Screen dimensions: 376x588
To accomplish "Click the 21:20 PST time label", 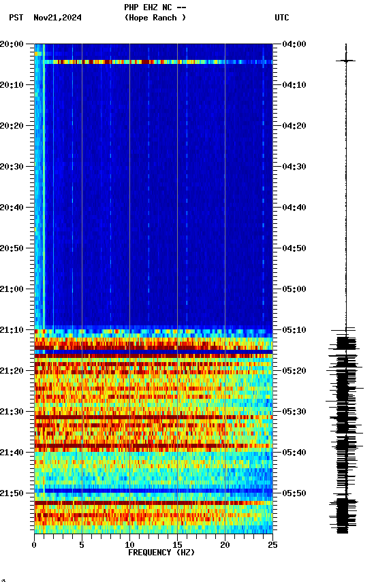I will point(12,372).
